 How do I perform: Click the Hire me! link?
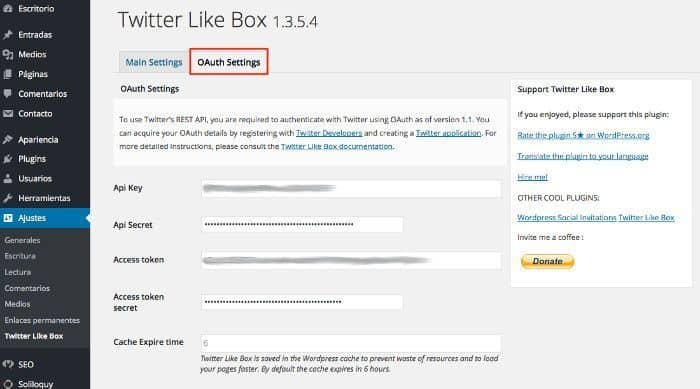532,177
